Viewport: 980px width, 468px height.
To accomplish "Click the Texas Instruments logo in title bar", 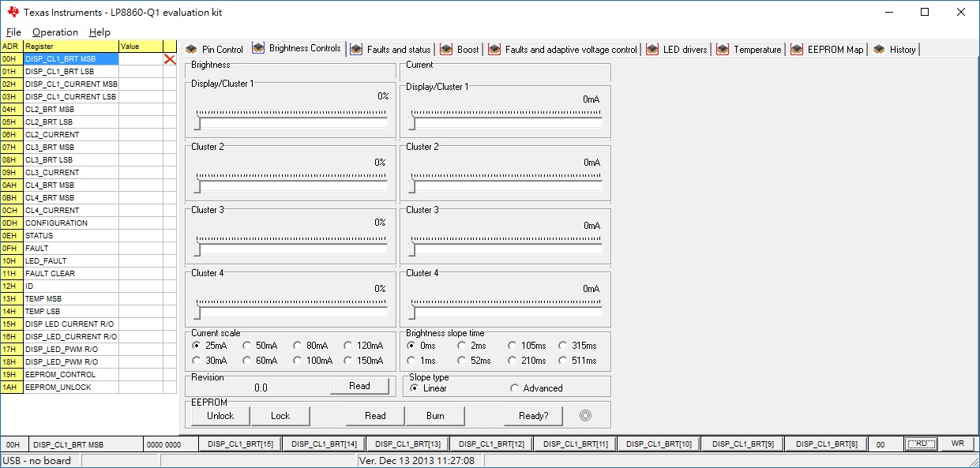I will pyautogui.click(x=12, y=13).
